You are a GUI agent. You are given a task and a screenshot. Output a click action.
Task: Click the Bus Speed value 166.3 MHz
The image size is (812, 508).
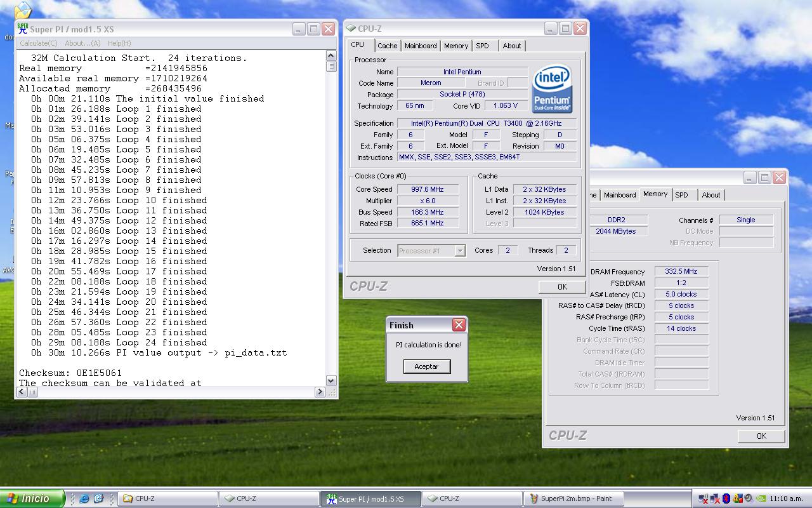[427, 212]
